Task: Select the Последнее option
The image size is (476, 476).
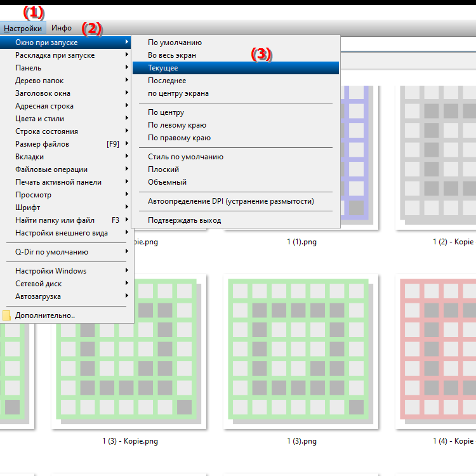Action: (235, 81)
